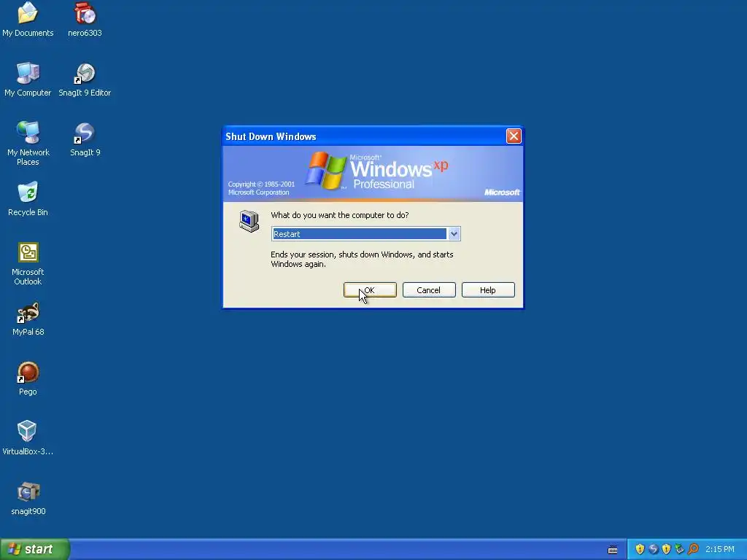Select the nero6303 desktop icon
747x560 pixels.
(x=85, y=19)
